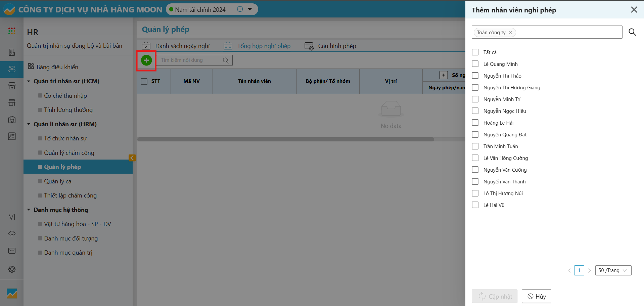Tick the checkbox for Hoàng Lê Hải
This screenshot has width=644, height=306.
tap(475, 123)
